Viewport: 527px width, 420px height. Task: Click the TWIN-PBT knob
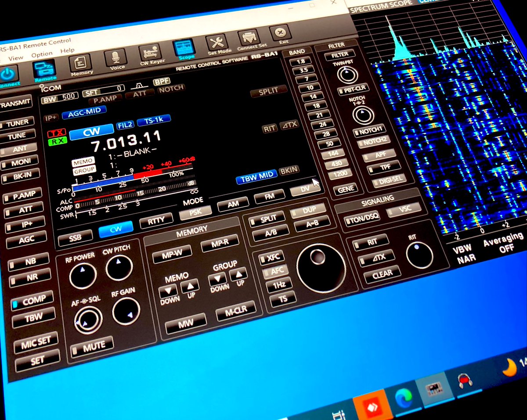pos(347,75)
